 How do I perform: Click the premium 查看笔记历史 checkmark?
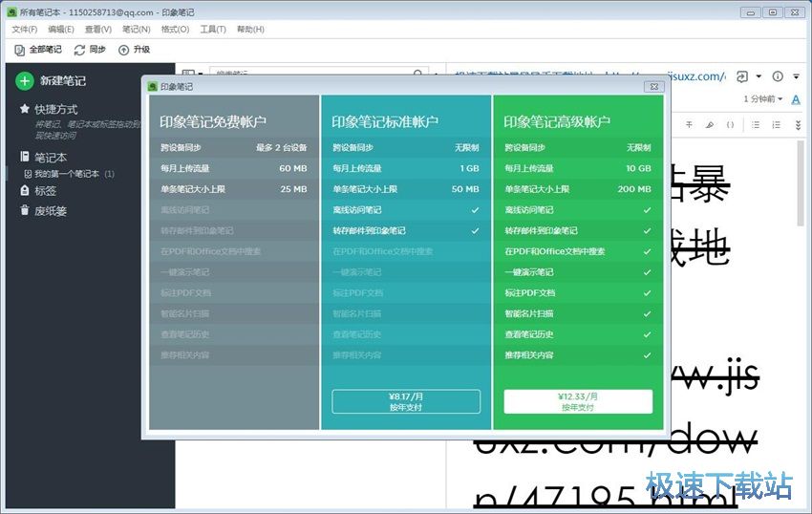(647, 334)
